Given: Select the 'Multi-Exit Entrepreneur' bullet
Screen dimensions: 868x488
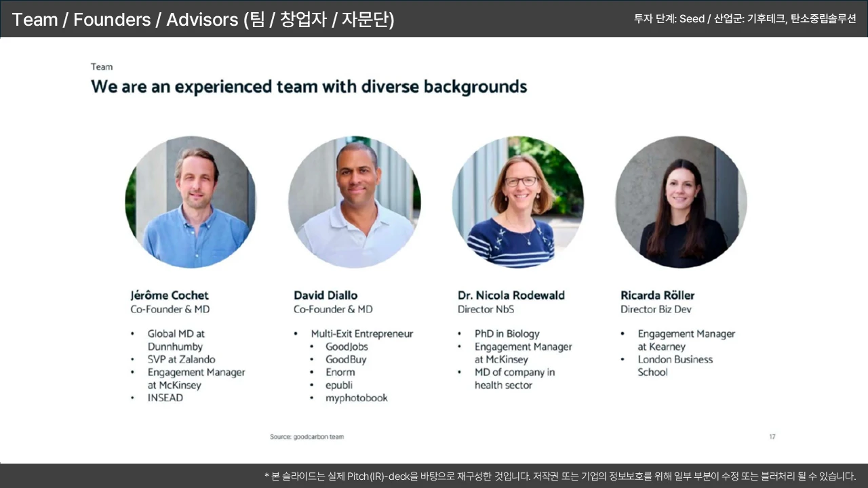Looking at the screenshot, I should (x=361, y=333).
